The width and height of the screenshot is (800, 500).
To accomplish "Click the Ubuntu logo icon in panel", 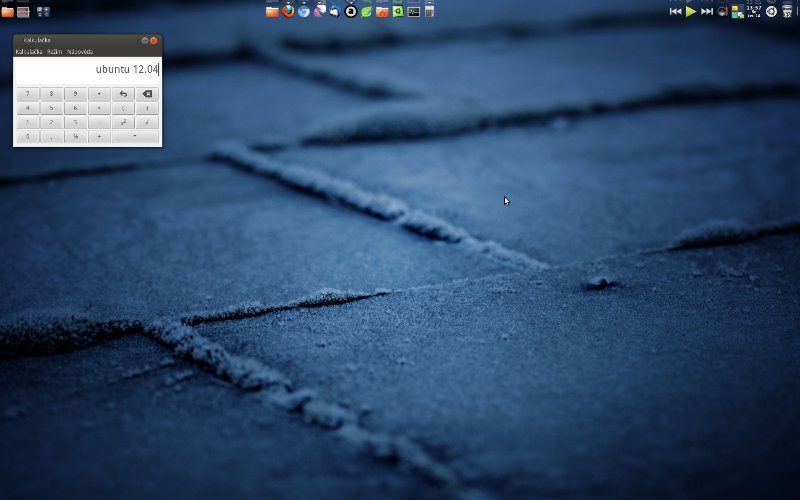I will click(x=771, y=11).
